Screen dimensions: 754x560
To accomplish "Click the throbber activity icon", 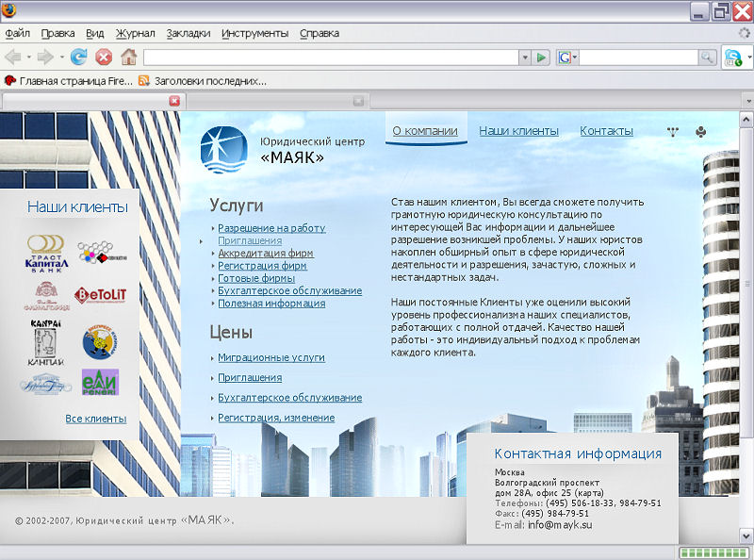I will pyautogui.click(x=745, y=33).
